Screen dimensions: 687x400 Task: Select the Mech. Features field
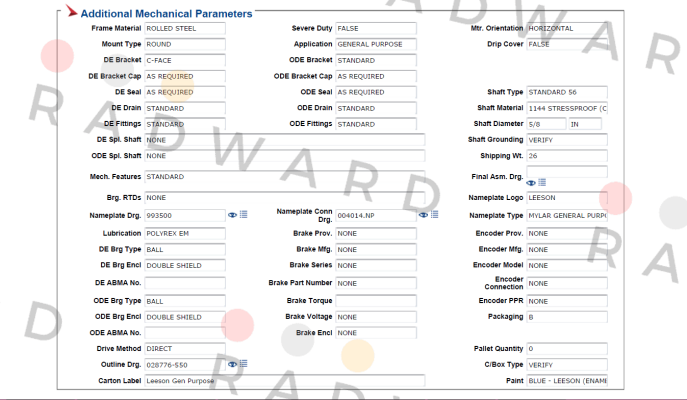(x=285, y=177)
